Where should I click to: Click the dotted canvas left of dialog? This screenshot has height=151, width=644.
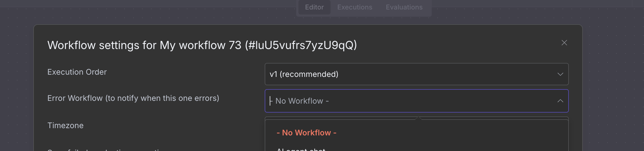point(17,84)
